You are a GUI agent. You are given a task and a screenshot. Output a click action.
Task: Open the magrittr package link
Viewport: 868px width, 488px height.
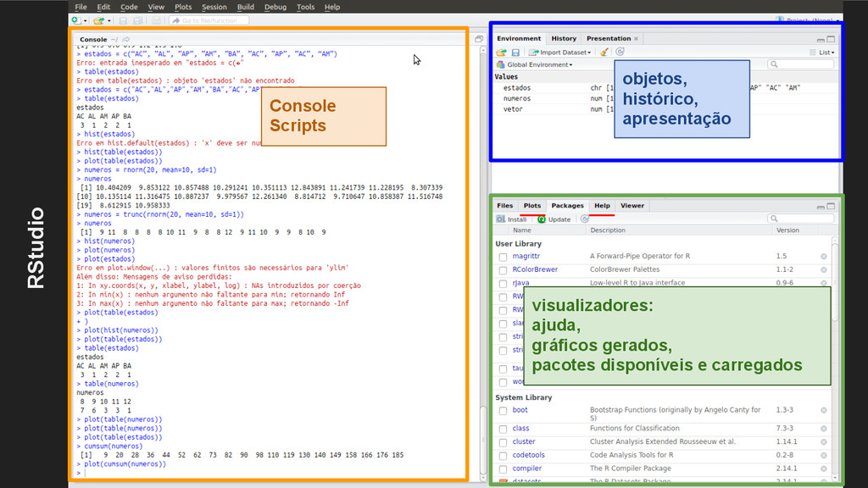click(x=526, y=256)
